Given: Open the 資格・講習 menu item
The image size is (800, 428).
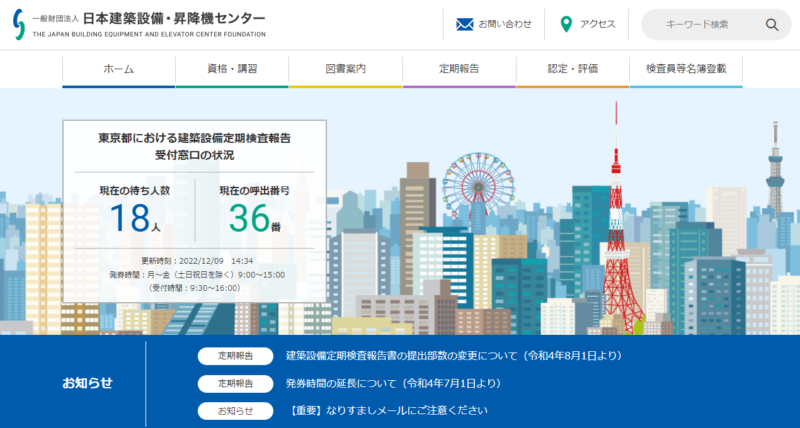Looking at the screenshot, I should 232,69.
